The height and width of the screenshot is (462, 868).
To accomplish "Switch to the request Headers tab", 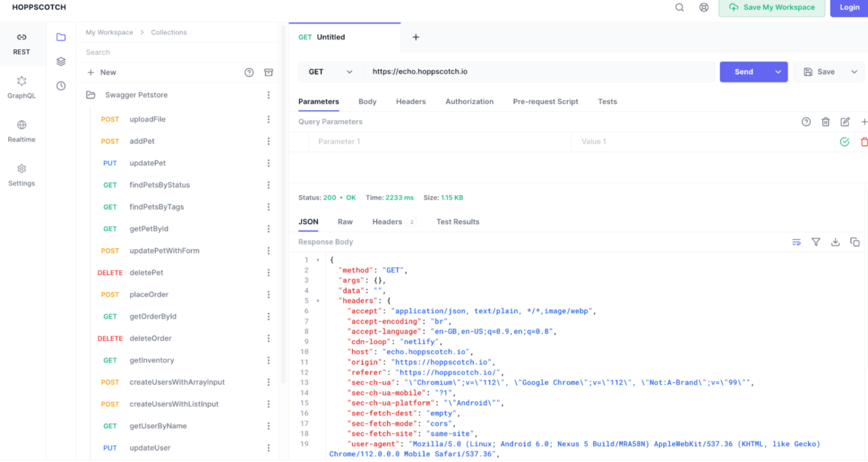I will pyautogui.click(x=411, y=102).
